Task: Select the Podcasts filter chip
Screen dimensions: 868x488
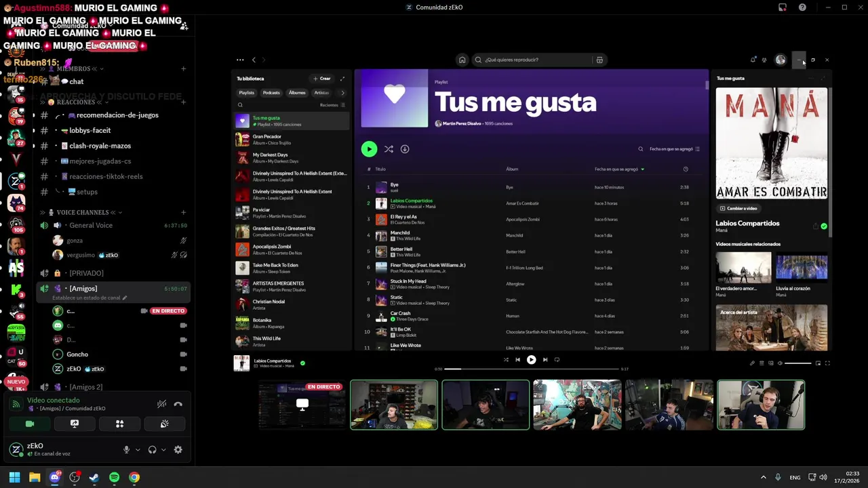Action: (271, 93)
